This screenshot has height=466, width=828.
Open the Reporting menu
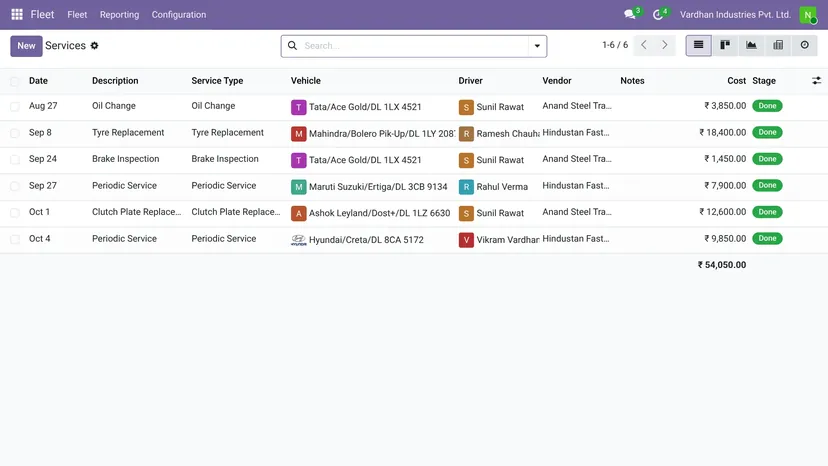pyautogui.click(x=119, y=15)
